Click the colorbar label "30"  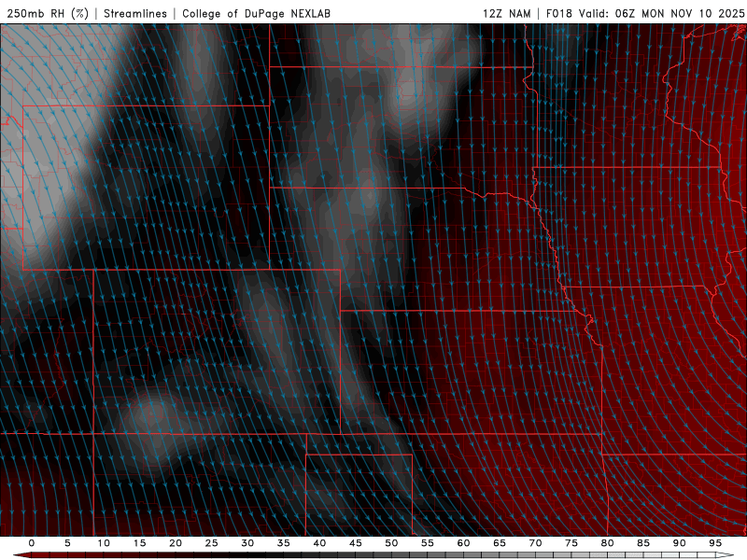coord(247,543)
